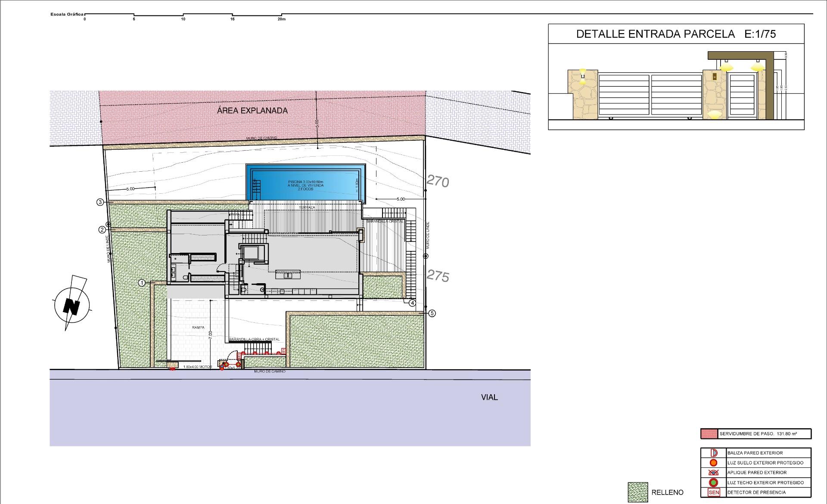Click the SEN presence detector legend icon

tap(713, 492)
